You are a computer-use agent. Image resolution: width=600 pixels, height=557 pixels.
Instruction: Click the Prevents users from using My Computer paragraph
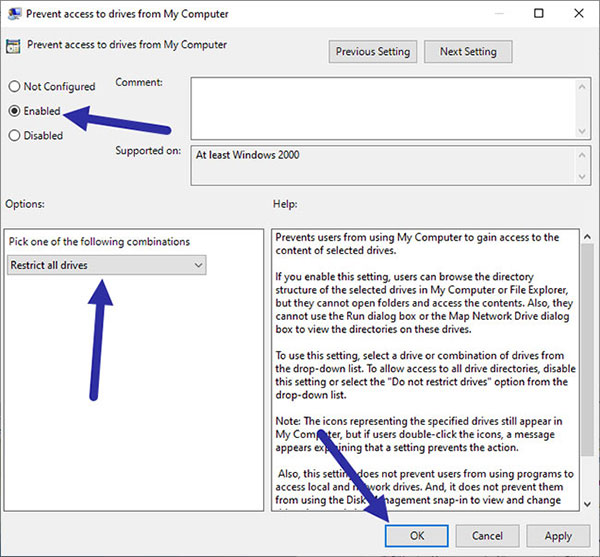pyautogui.click(x=417, y=244)
